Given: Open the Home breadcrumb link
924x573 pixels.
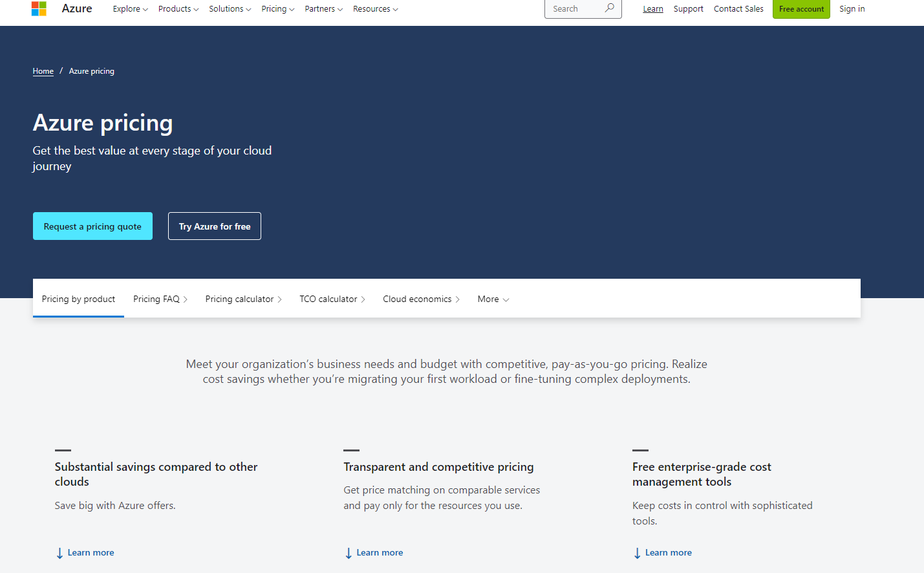Looking at the screenshot, I should point(43,70).
